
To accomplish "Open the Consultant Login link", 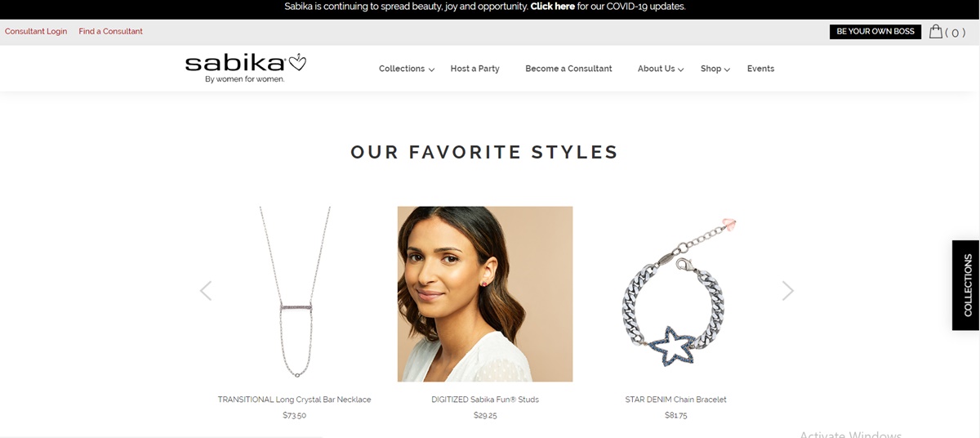I will (36, 31).
